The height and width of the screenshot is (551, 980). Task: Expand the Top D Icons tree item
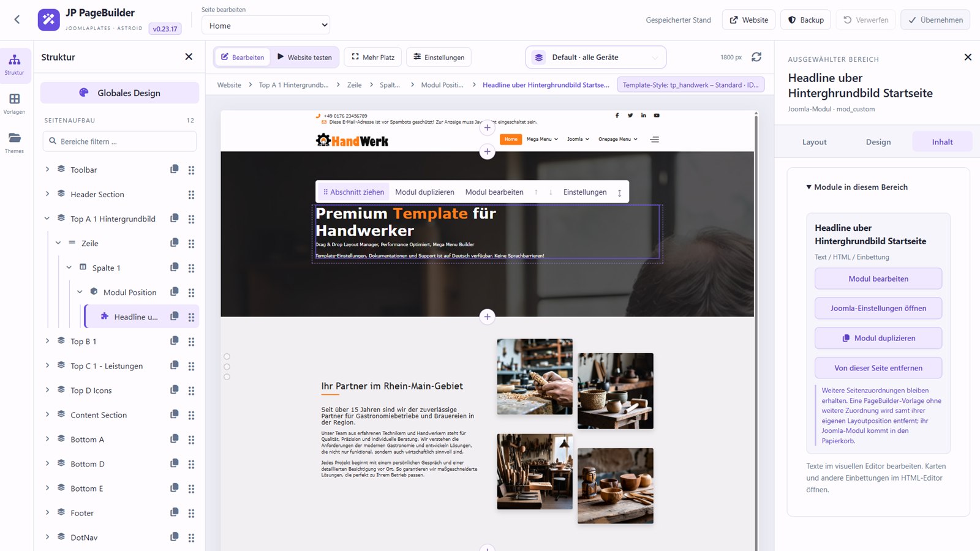(47, 389)
